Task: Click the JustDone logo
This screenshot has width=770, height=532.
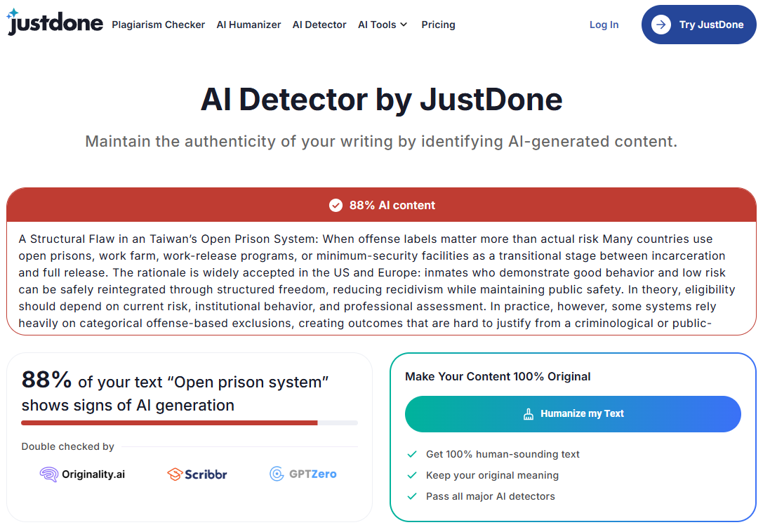Action: [55, 22]
